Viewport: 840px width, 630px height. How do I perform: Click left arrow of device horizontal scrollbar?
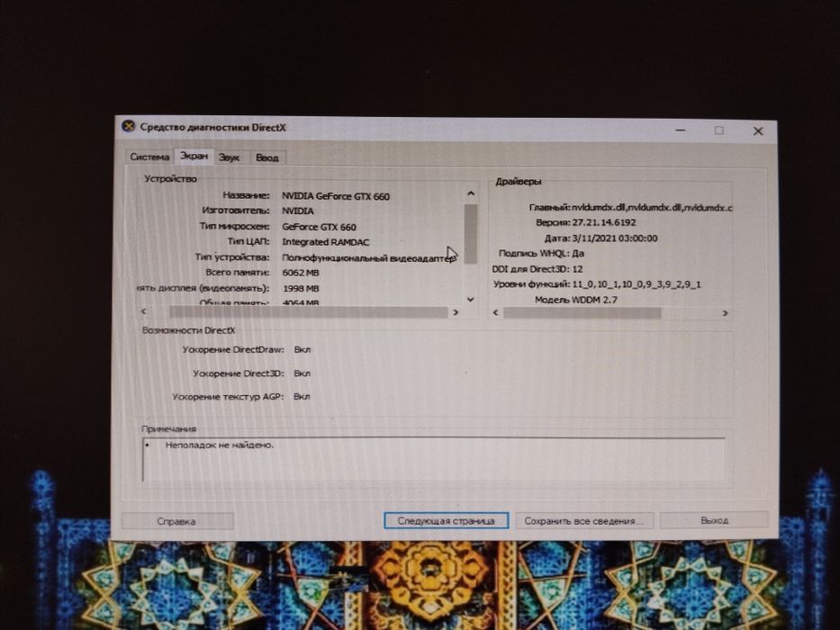pos(143,311)
